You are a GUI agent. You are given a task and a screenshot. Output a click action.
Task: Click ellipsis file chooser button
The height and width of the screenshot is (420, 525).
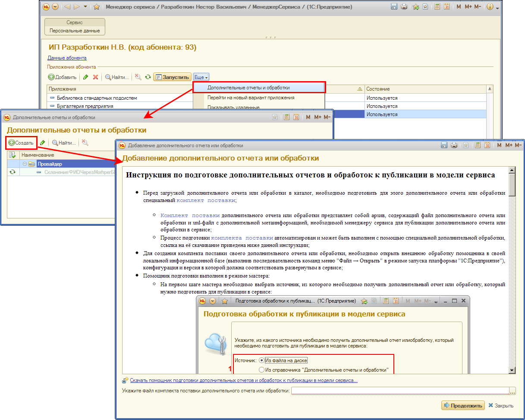[512, 391]
